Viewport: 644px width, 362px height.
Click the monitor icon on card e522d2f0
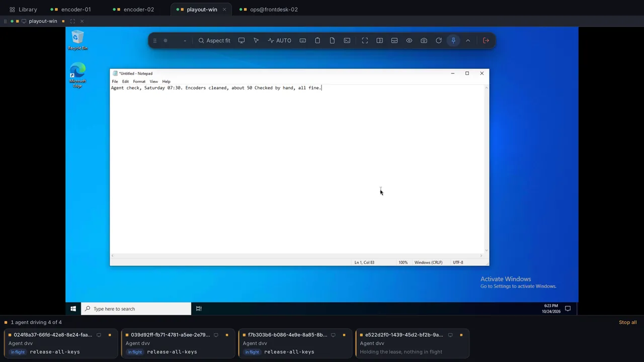coord(450,335)
